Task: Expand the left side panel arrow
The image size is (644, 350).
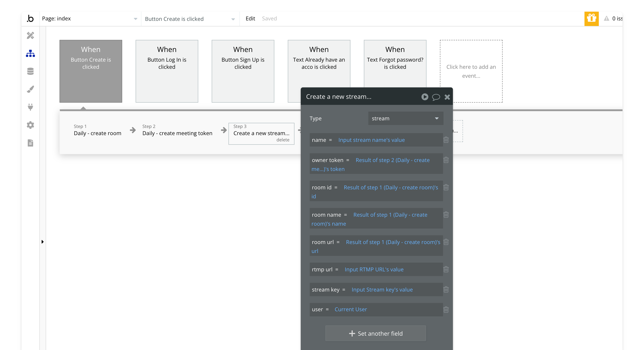Action: coord(43,242)
